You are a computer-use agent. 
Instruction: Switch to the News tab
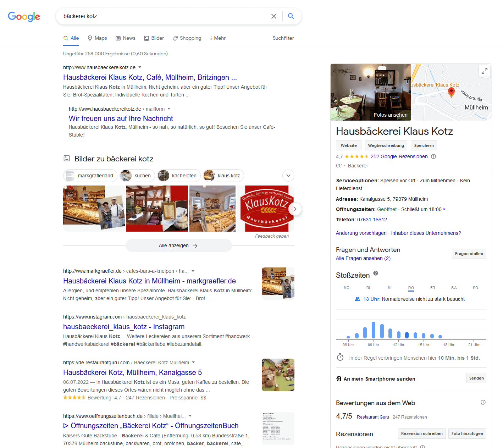point(125,38)
